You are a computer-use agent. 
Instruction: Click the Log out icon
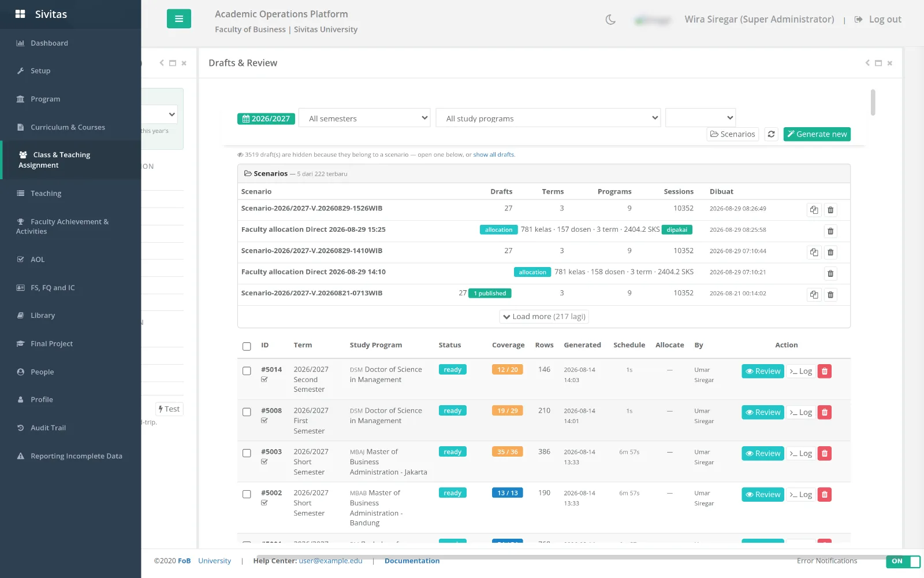[859, 19]
